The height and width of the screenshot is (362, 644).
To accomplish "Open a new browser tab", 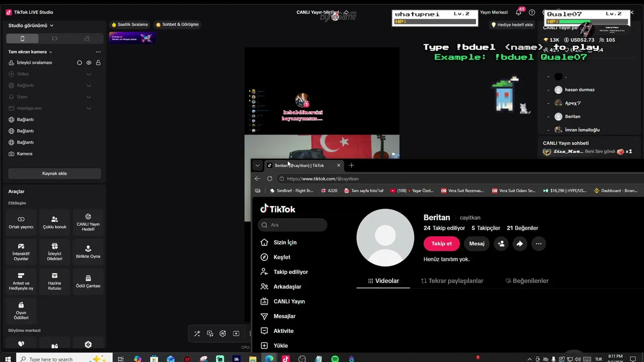I will pos(351,165).
